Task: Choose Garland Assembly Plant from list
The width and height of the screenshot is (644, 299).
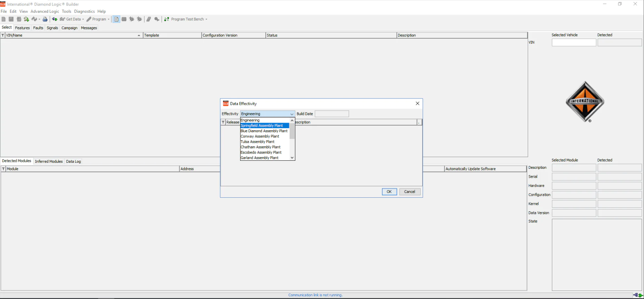Action: click(265, 158)
